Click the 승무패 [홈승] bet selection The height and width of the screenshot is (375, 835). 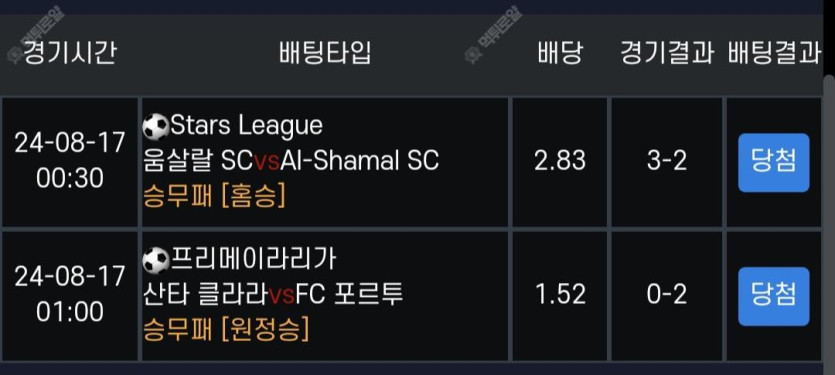tap(214, 197)
